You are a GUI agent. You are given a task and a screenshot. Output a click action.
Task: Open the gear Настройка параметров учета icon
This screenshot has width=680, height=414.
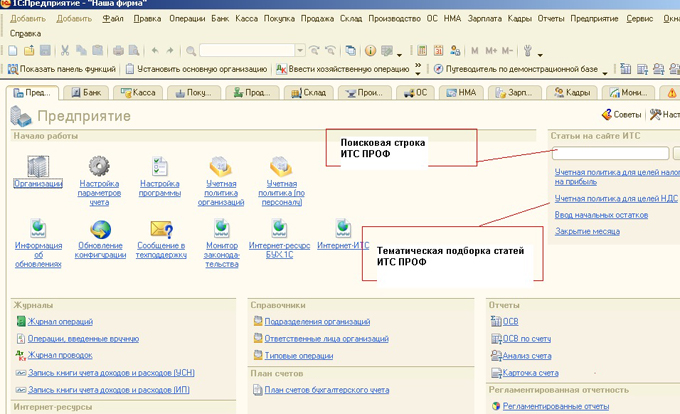click(99, 166)
